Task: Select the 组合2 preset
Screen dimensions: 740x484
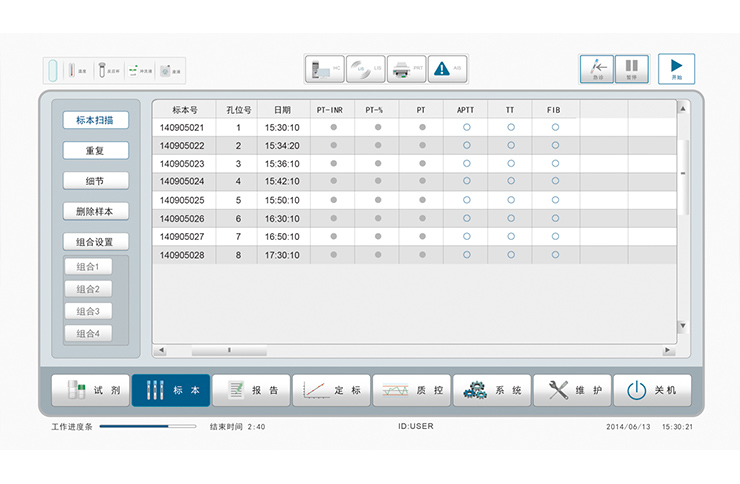Action: [x=88, y=289]
